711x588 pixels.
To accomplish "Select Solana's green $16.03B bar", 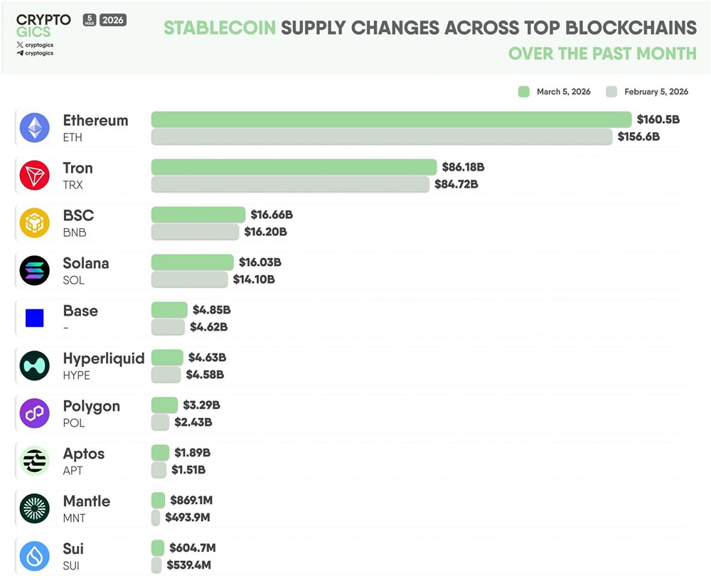I will pyautogui.click(x=192, y=262).
